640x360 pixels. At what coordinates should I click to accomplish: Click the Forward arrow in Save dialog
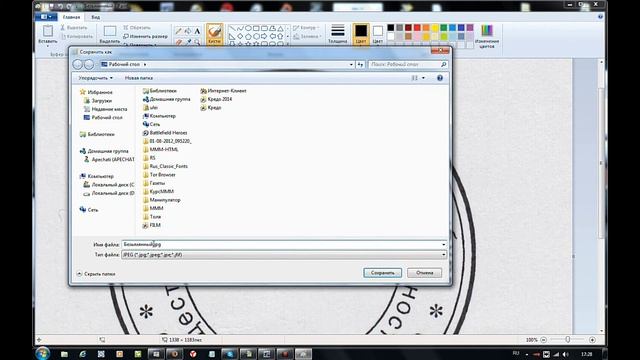pos(89,64)
